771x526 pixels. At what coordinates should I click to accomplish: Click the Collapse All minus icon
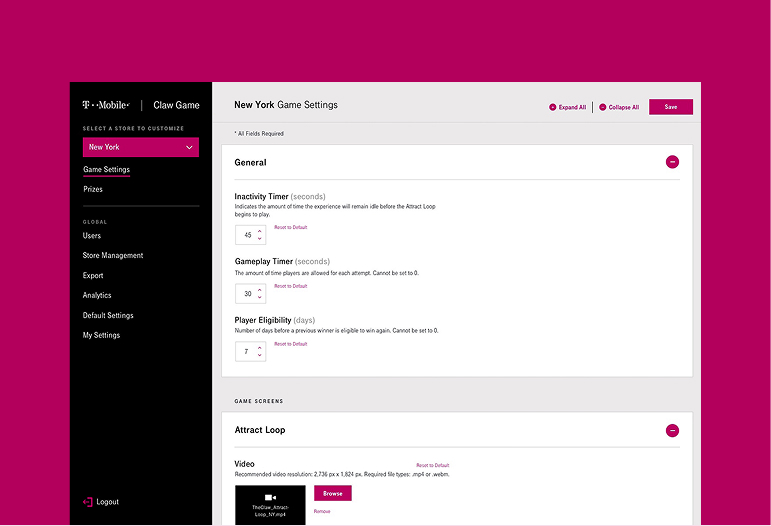click(x=602, y=107)
